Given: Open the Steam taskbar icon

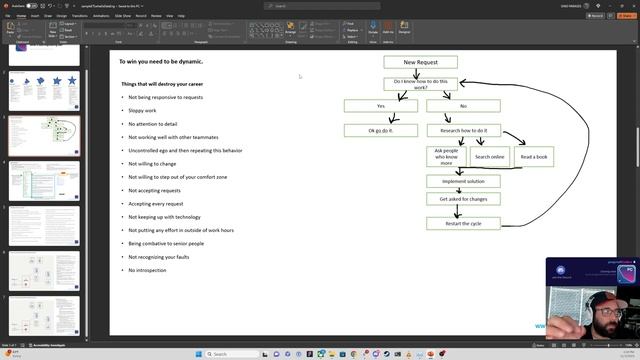Looking at the screenshot, I should click(387, 354).
